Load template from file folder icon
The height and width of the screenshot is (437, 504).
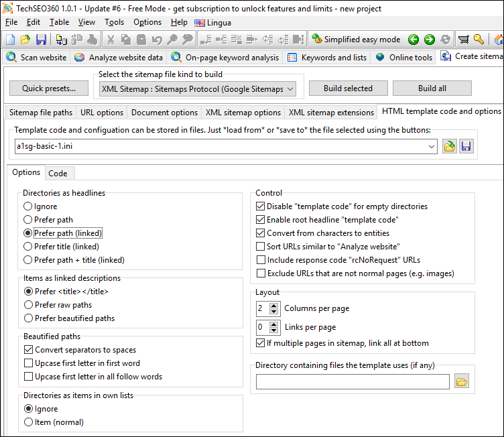[x=450, y=145]
